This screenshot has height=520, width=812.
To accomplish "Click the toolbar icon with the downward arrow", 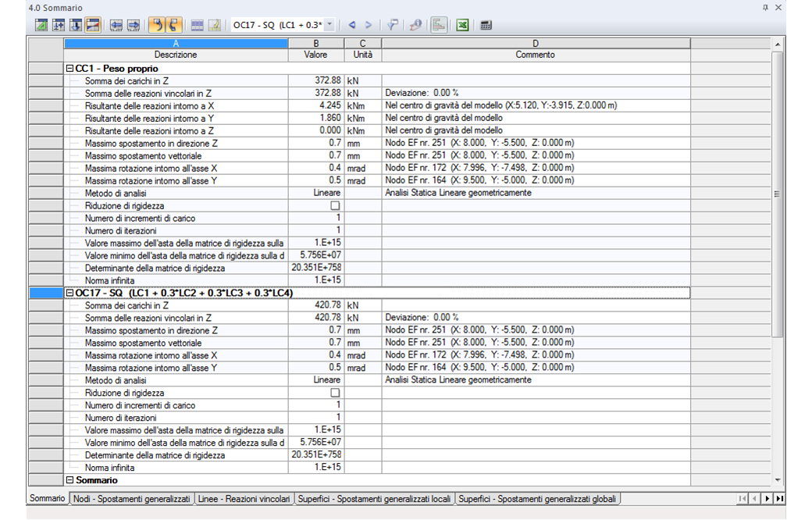I will click(76, 25).
